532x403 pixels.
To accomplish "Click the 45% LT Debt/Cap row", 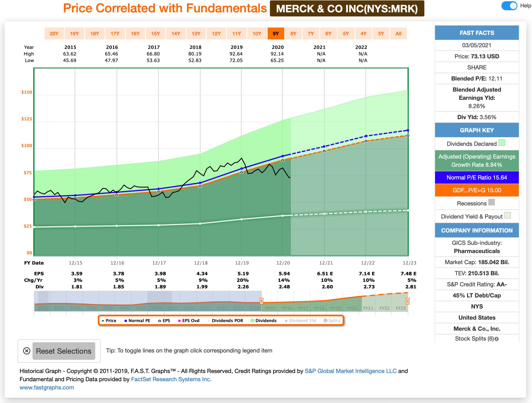I will (477, 295).
